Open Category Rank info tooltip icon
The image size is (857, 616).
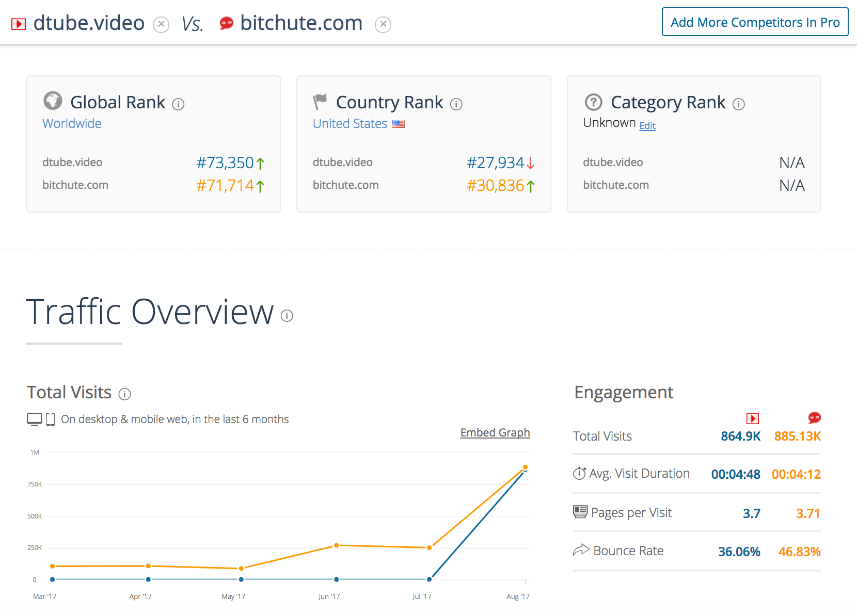(739, 104)
